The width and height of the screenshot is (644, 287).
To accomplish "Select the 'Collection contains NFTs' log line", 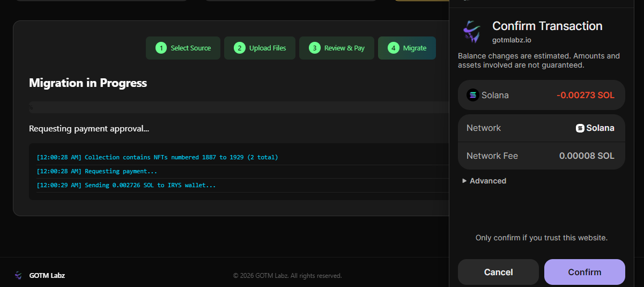I will (x=157, y=157).
